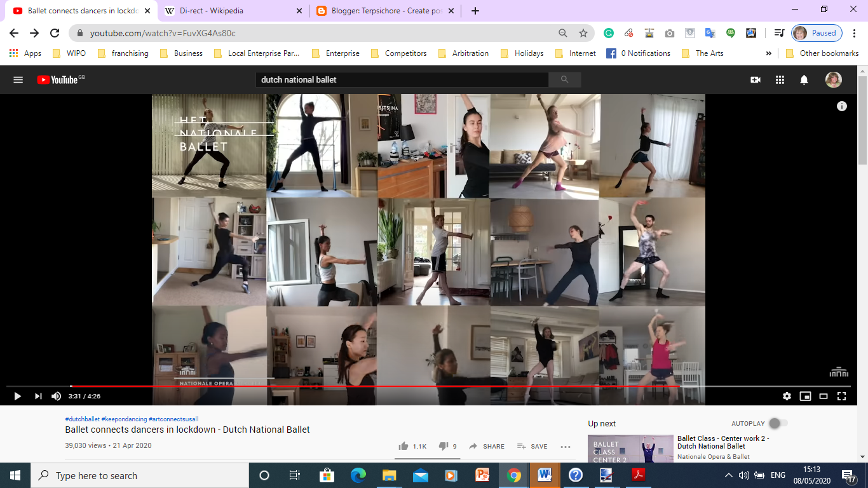This screenshot has height=488, width=868.
Task: Click the zoom magnifier in address bar
Action: coord(562,33)
